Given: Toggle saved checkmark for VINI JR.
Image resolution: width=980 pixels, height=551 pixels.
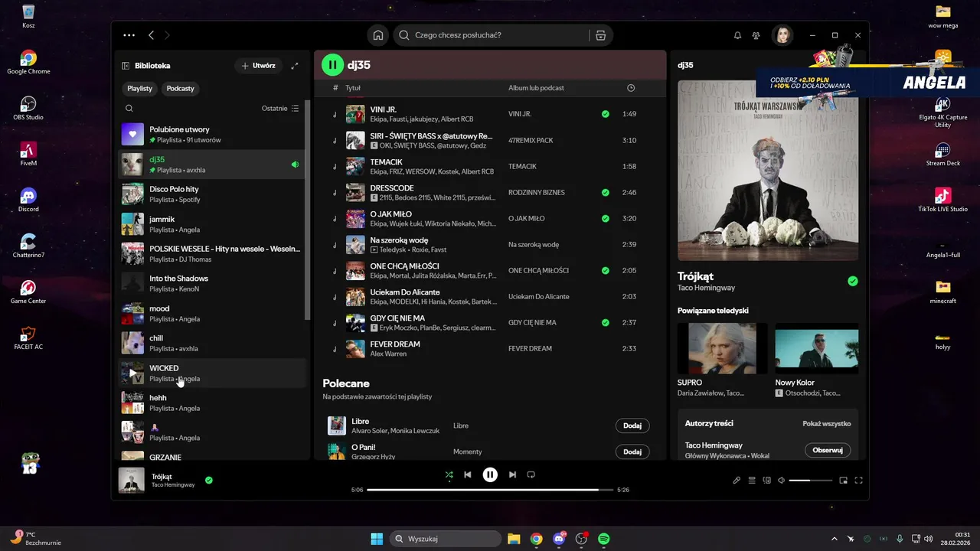Looking at the screenshot, I should [x=606, y=114].
